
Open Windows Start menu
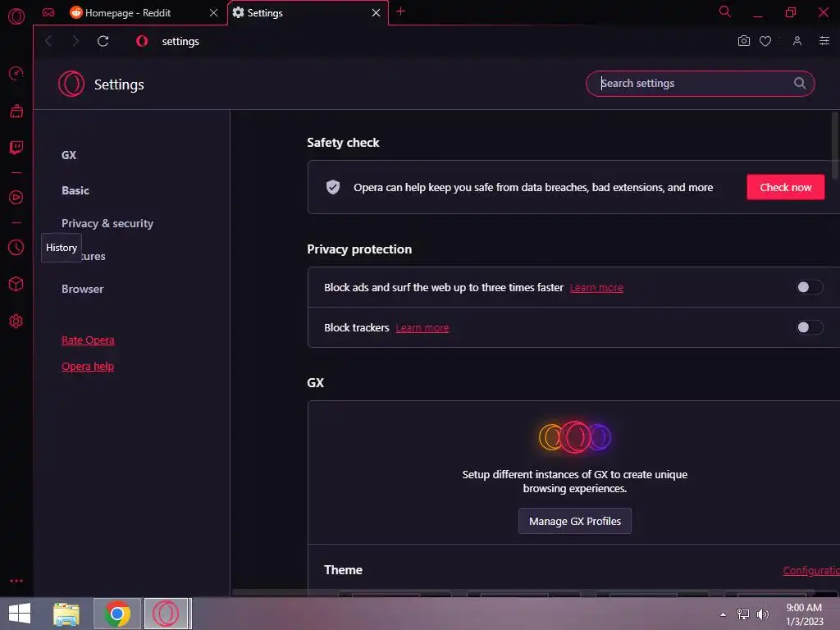20,614
